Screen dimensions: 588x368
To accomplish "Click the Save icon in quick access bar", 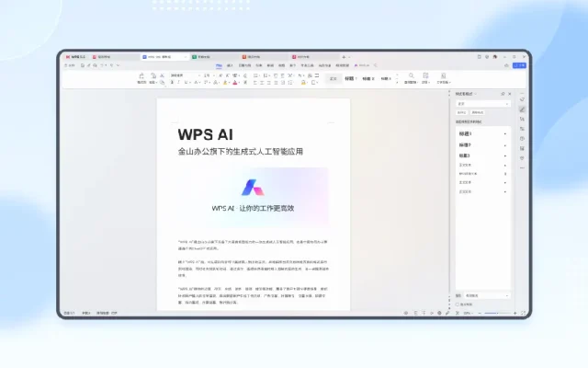I will tap(83, 65).
